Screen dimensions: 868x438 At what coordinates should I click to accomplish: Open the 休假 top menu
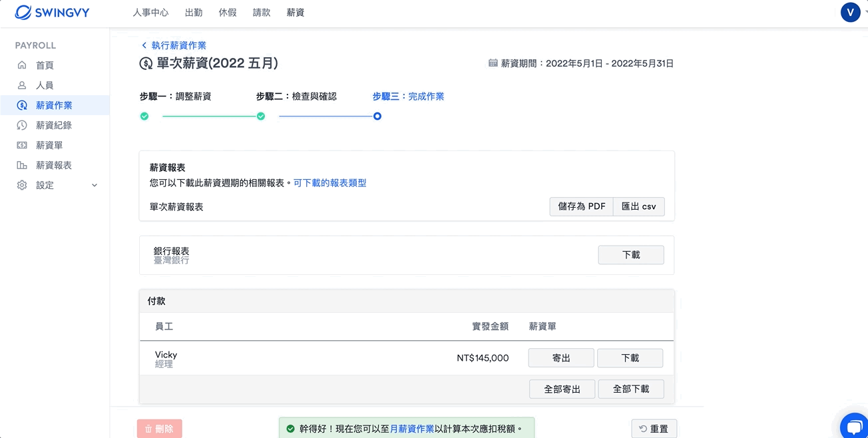click(x=228, y=13)
